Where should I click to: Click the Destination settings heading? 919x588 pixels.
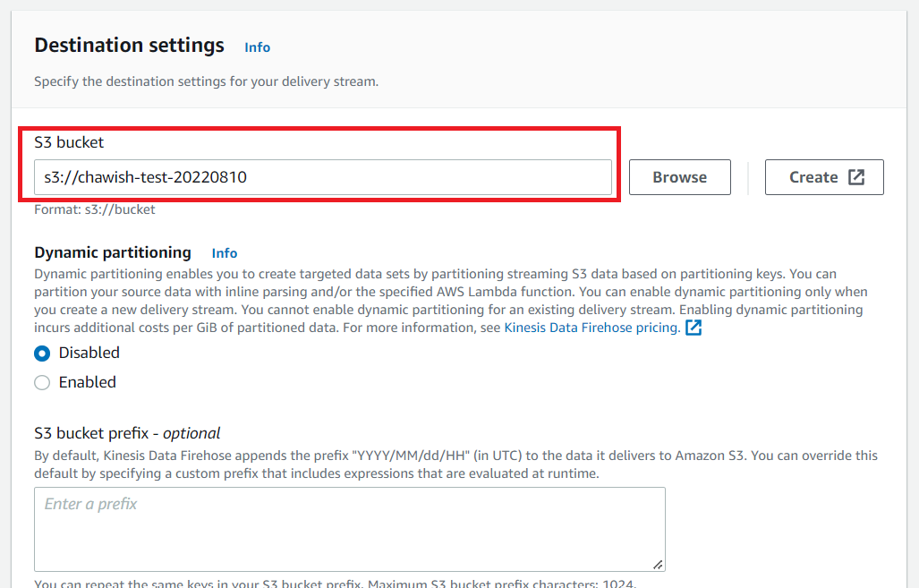(128, 46)
